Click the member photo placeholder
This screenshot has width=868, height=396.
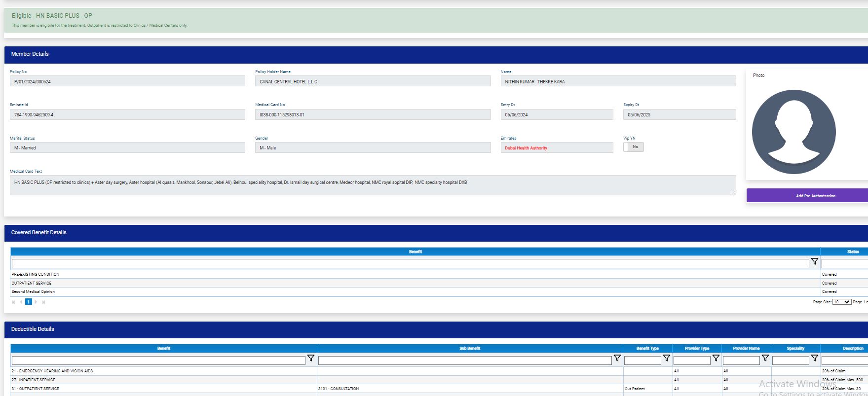click(793, 132)
